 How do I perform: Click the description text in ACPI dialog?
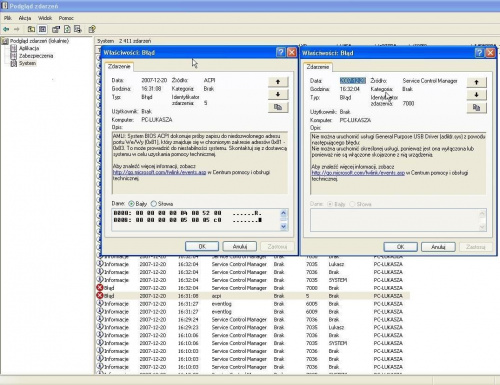click(200, 163)
